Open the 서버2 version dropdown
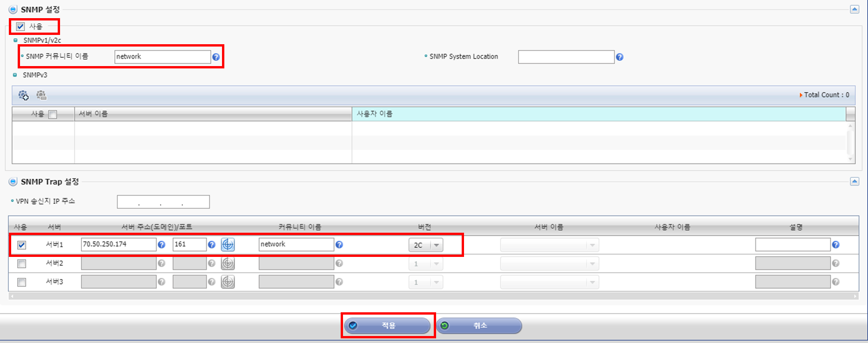868x343 pixels. [426, 263]
